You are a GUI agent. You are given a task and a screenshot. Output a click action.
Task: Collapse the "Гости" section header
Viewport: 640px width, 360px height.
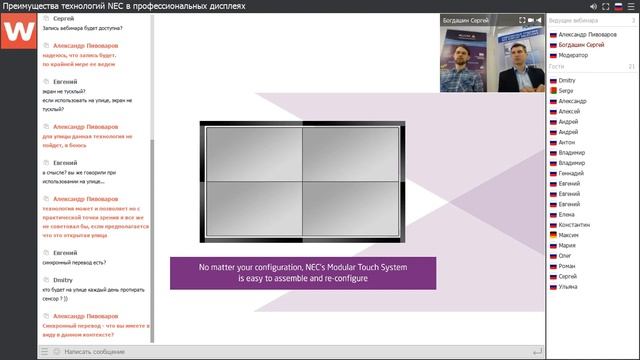click(592, 66)
